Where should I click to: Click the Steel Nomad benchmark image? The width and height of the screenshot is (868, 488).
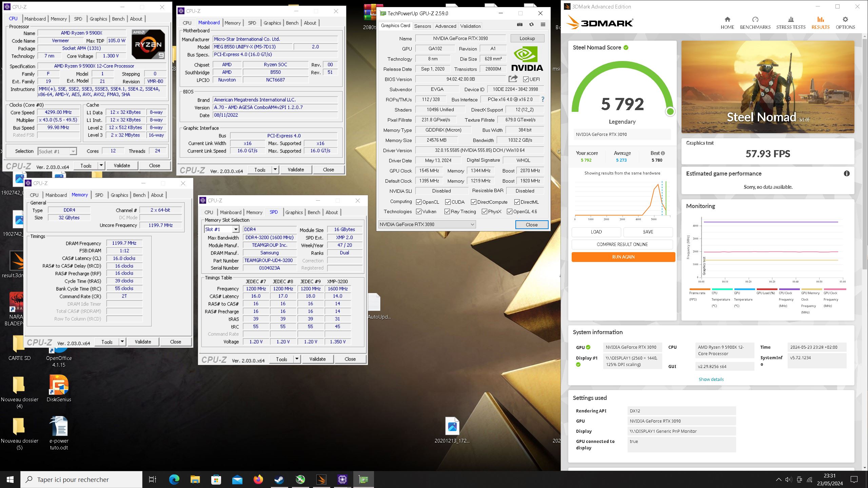pyautogui.click(x=768, y=87)
